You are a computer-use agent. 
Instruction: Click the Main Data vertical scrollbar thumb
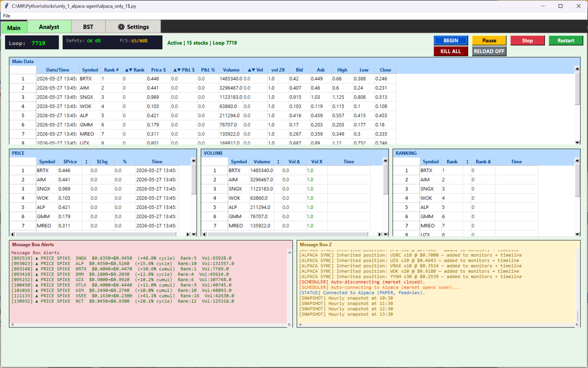click(x=577, y=88)
